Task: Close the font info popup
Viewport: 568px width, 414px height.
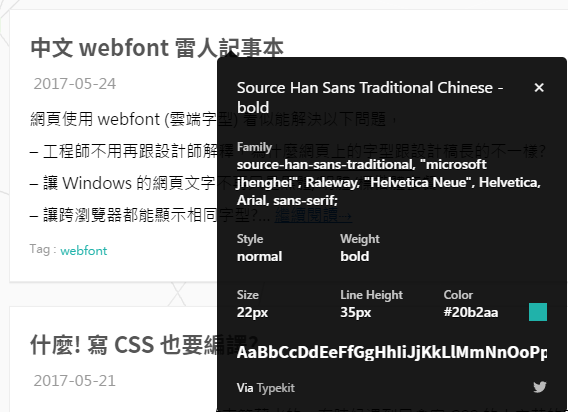Action: click(x=539, y=88)
